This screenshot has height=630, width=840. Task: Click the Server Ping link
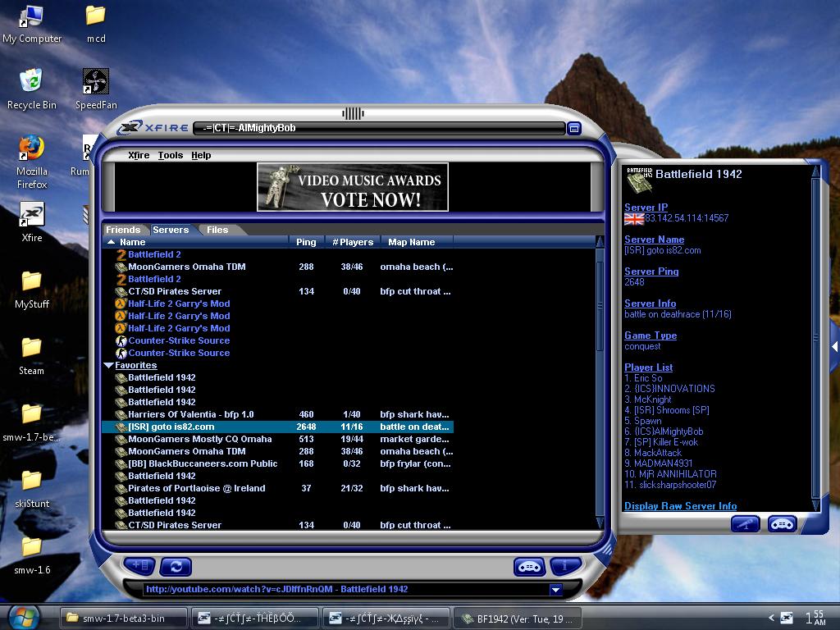click(651, 272)
